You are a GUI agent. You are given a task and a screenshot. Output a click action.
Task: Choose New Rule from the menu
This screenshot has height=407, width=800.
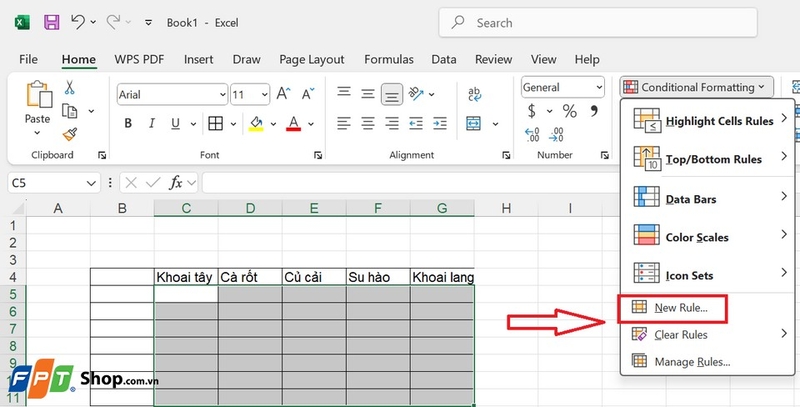[672, 308]
